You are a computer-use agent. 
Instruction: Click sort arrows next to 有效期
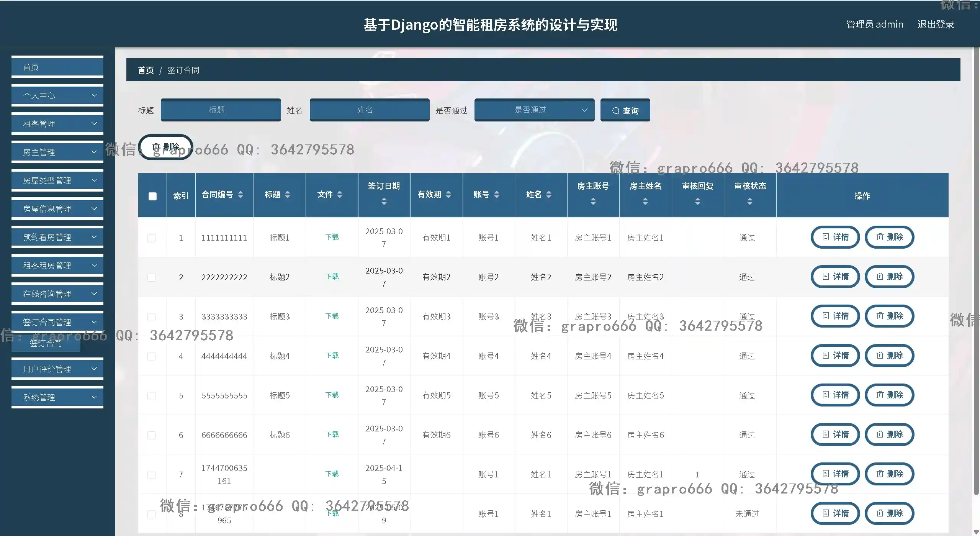coord(448,195)
